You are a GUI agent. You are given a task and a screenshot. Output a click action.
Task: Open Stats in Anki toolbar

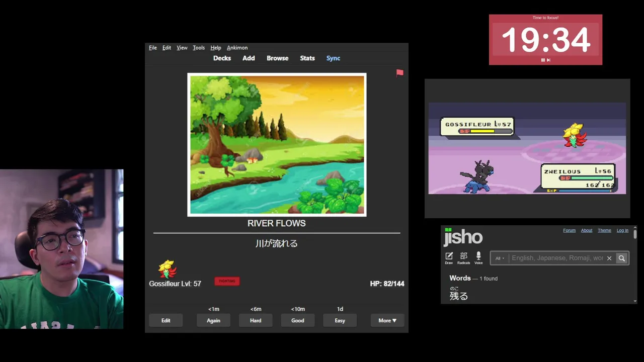pyautogui.click(x=307, y=58)
